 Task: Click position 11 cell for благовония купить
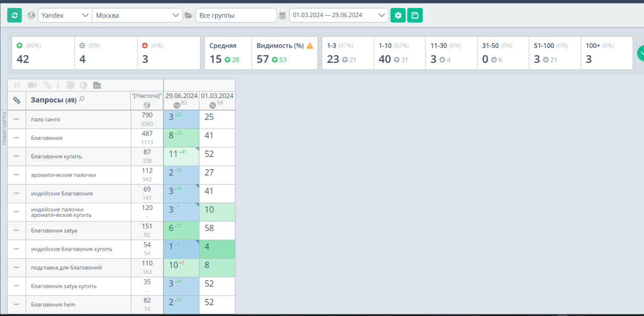point(181,156)
